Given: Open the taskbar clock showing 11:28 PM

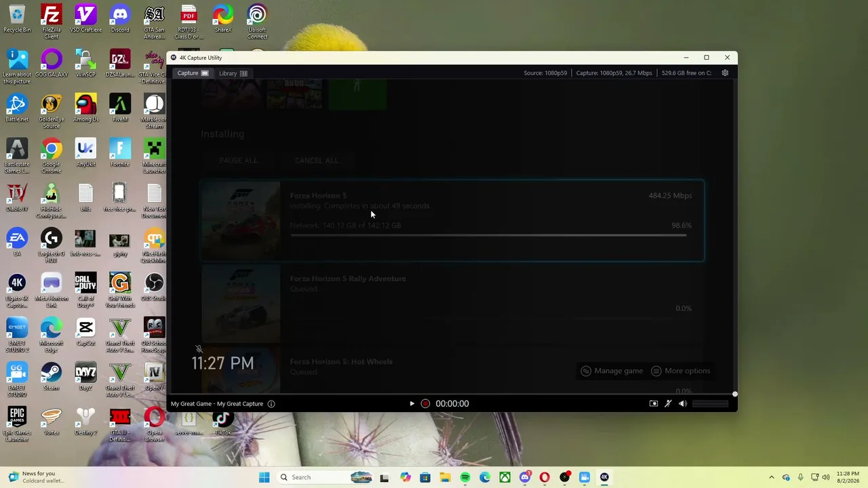Looking at the screenshot, I should [x=848, y=477].
